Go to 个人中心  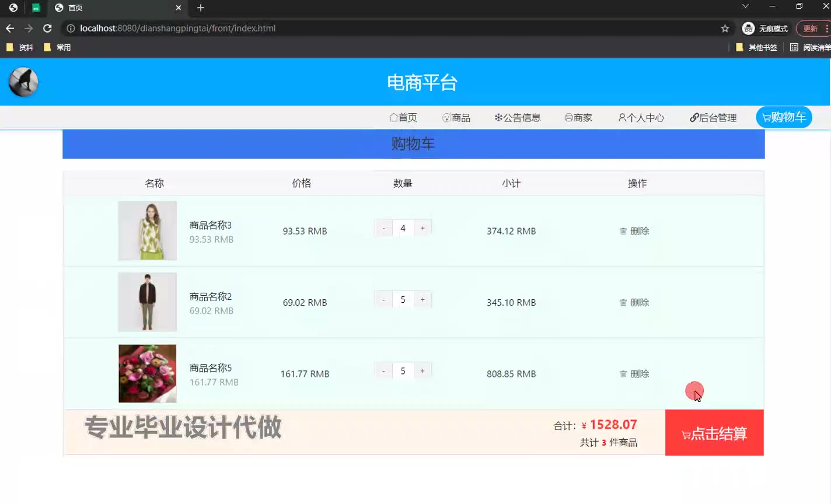click(641, 117)
